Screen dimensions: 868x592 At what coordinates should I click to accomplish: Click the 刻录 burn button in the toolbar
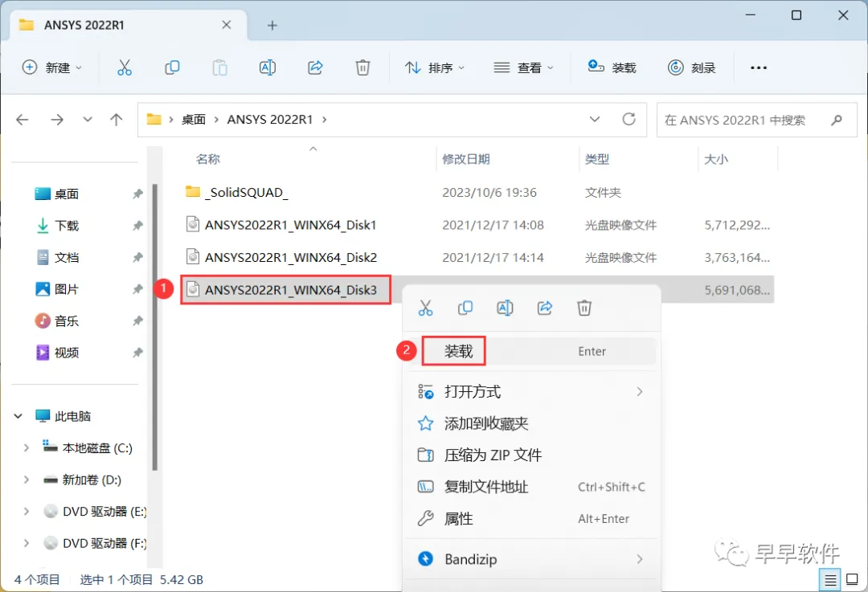(x=691, y=67)
